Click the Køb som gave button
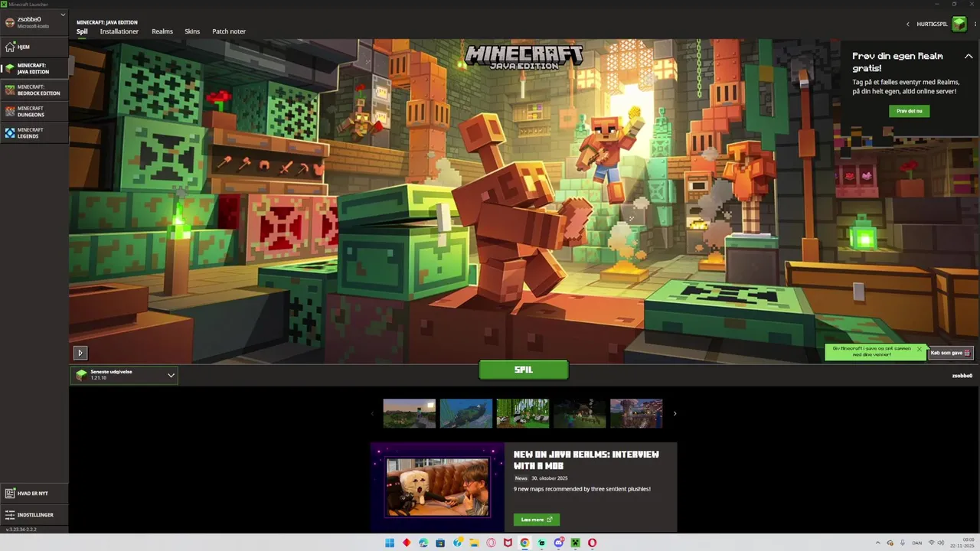This screenshot has height=551, width=980. tap(951, 353)
